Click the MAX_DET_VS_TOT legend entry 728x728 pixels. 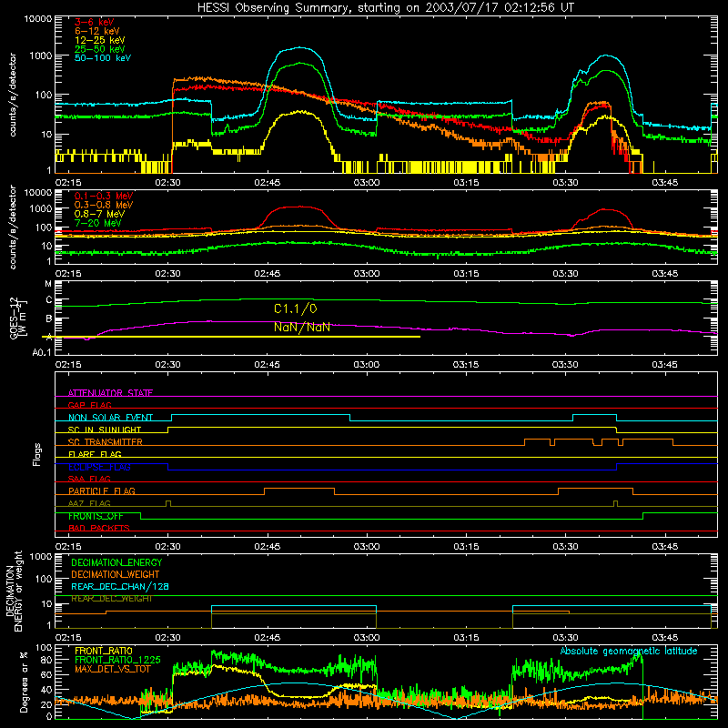[113, 669]
